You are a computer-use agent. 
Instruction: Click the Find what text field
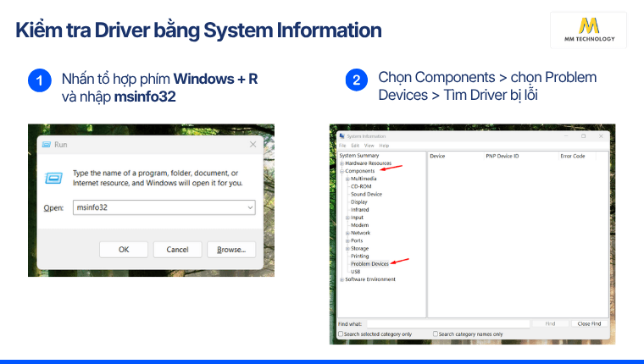[448, 323]
